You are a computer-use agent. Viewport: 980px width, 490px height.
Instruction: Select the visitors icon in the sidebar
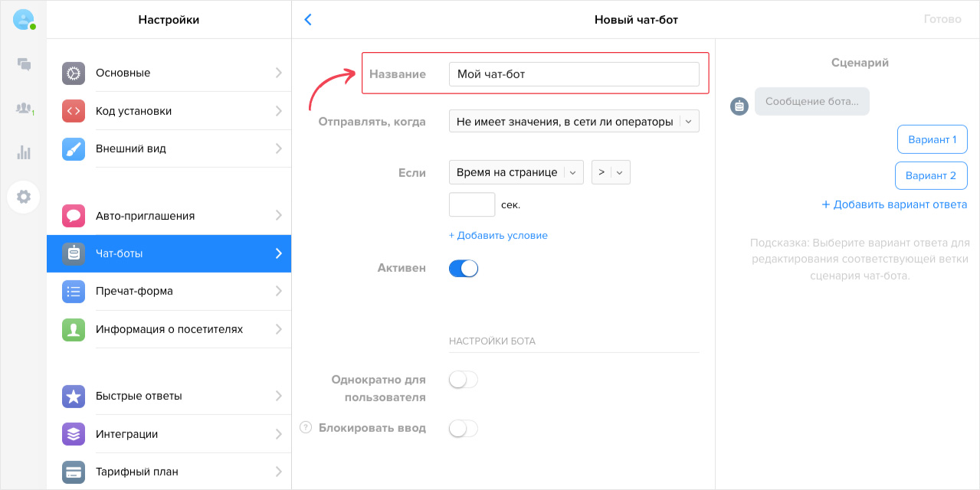tap(24, 106)
